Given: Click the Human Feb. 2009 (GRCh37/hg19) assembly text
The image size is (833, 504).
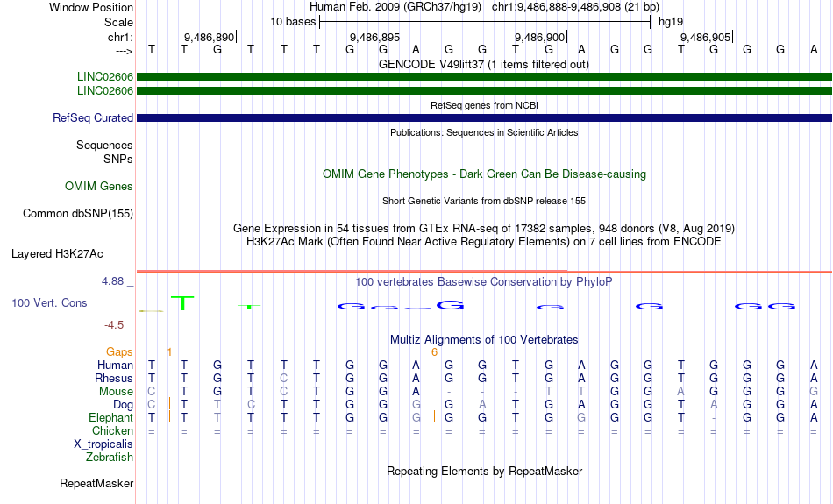Looking at the screenshot, I should 395,7.
